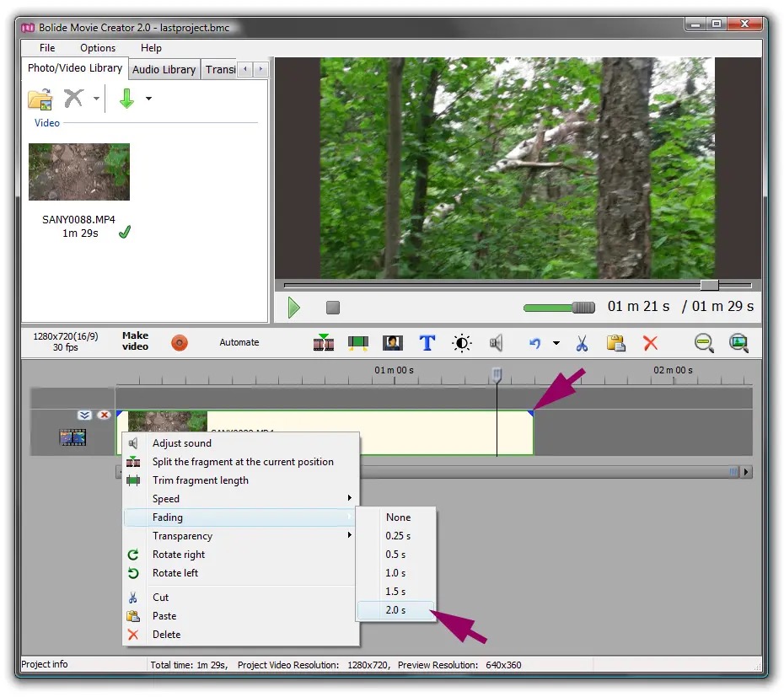Choose Trim fragment length in the menu
The image size is (784, 697).
coord(241,480)
